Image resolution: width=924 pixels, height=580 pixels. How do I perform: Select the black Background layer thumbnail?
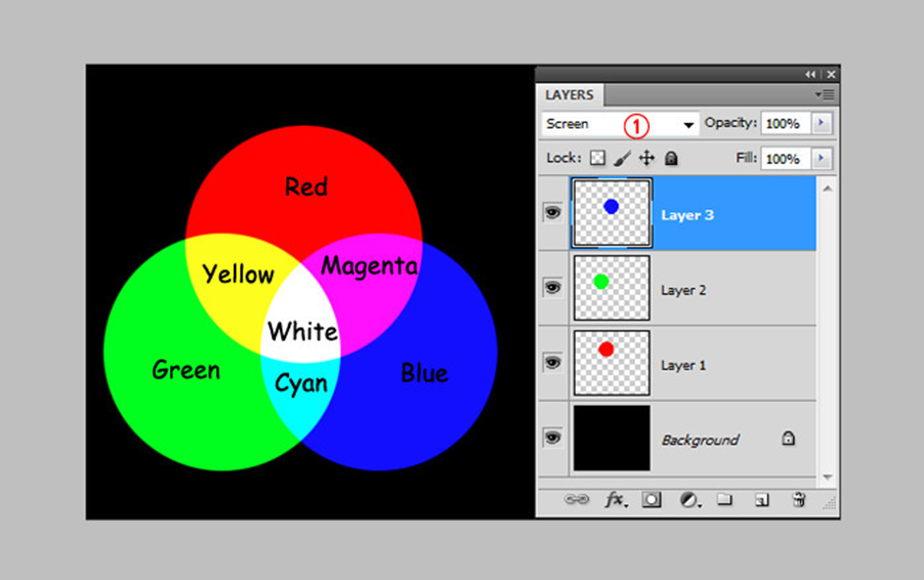612,437
